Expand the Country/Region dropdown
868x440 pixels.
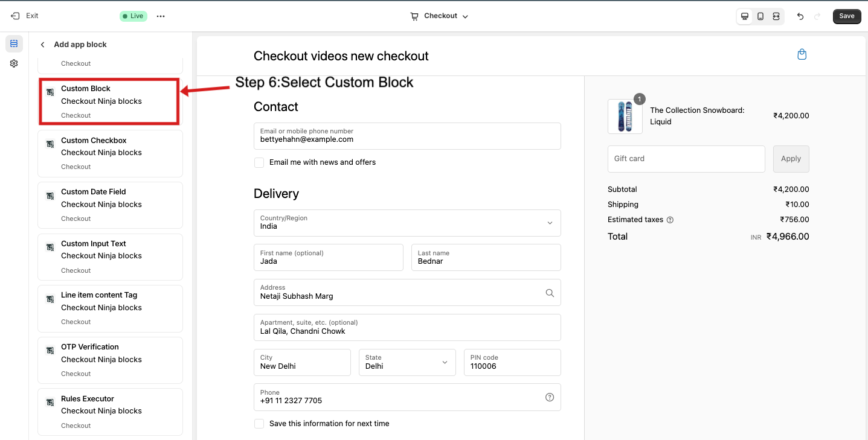[x=407, y=223]
